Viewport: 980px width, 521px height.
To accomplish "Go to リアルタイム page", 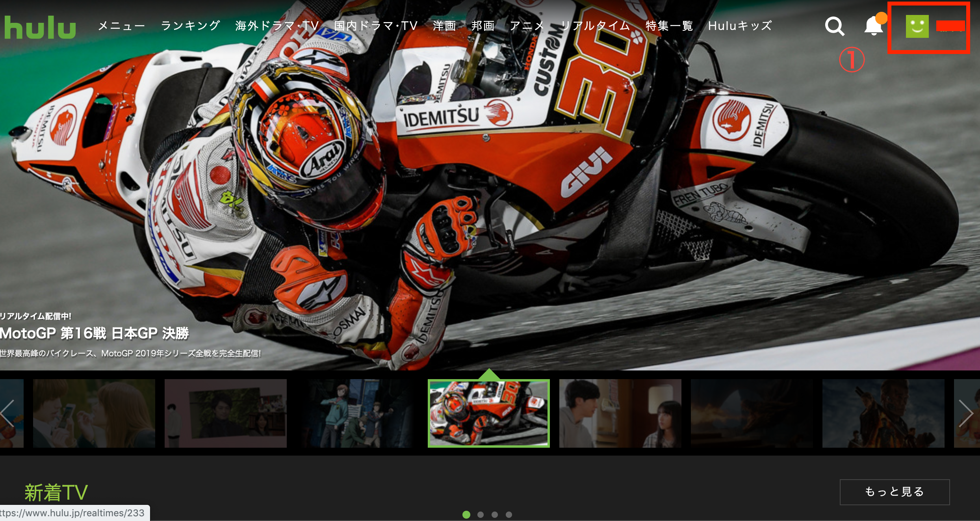I will (595, 26).
